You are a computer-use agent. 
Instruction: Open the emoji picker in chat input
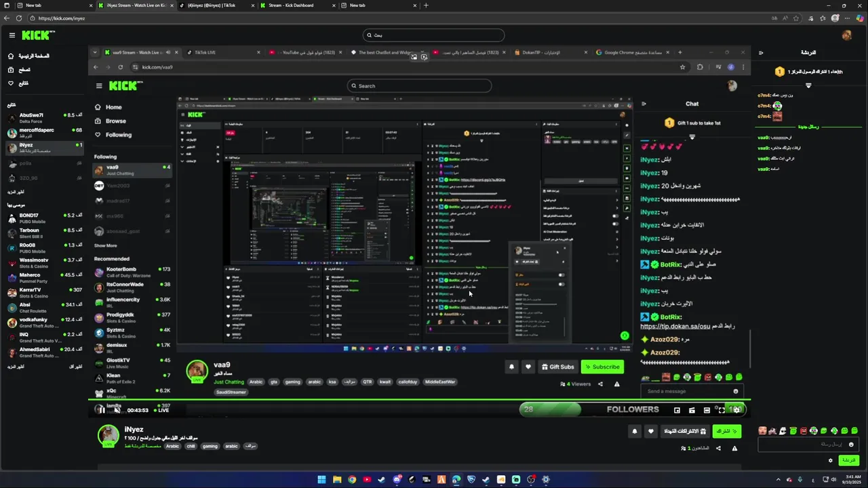pyautogui.click(x=851, y=445)
